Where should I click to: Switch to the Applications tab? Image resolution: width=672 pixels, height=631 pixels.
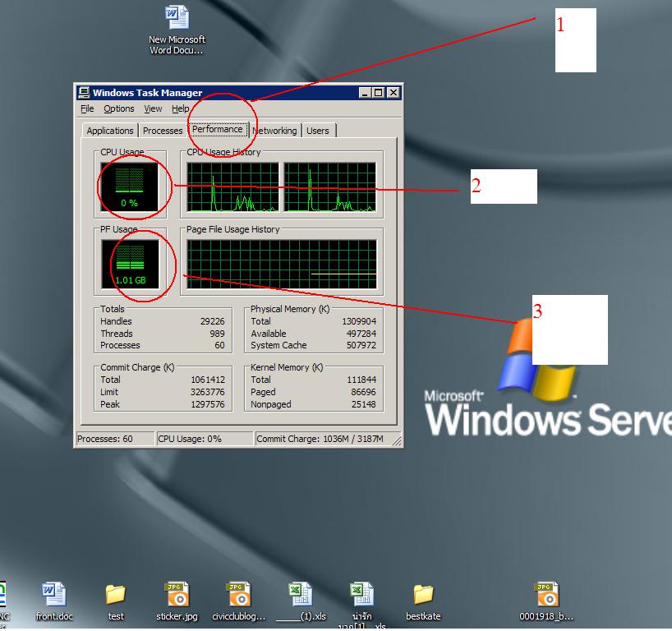coord(110,131)
